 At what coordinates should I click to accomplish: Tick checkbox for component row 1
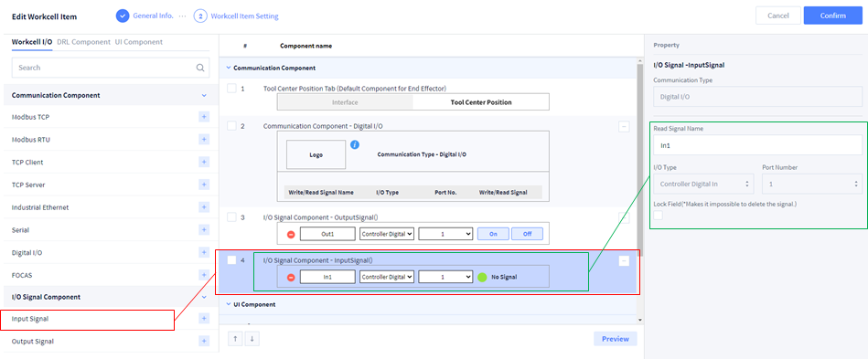(231, 89)
